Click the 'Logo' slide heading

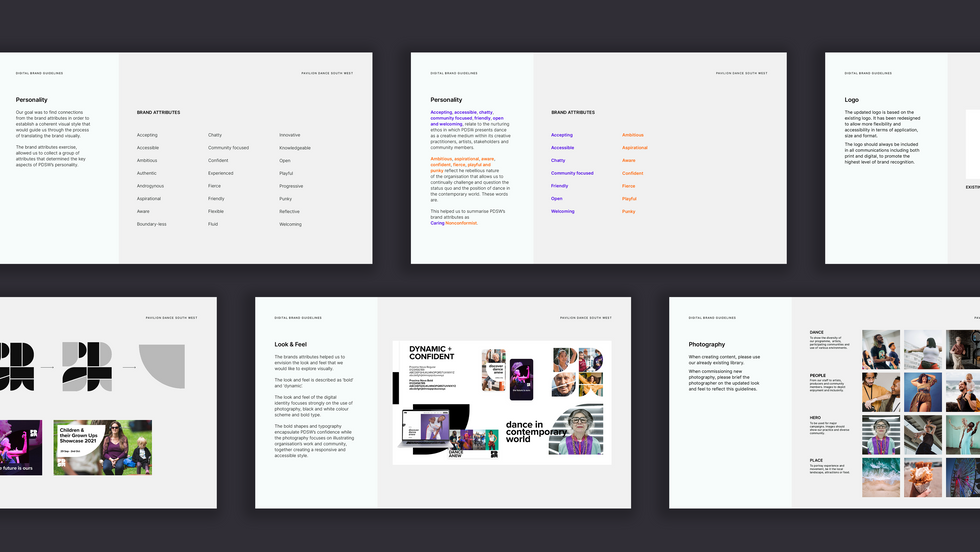851,100
